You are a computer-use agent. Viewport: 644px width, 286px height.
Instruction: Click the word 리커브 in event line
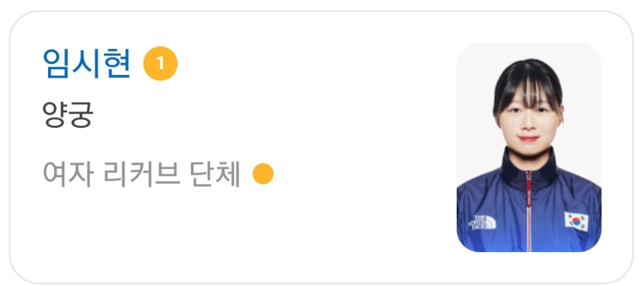click(x=141, y=174)
